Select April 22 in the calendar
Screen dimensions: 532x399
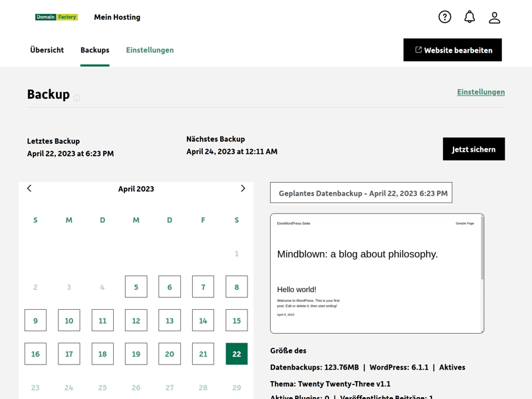coord(236,354)
